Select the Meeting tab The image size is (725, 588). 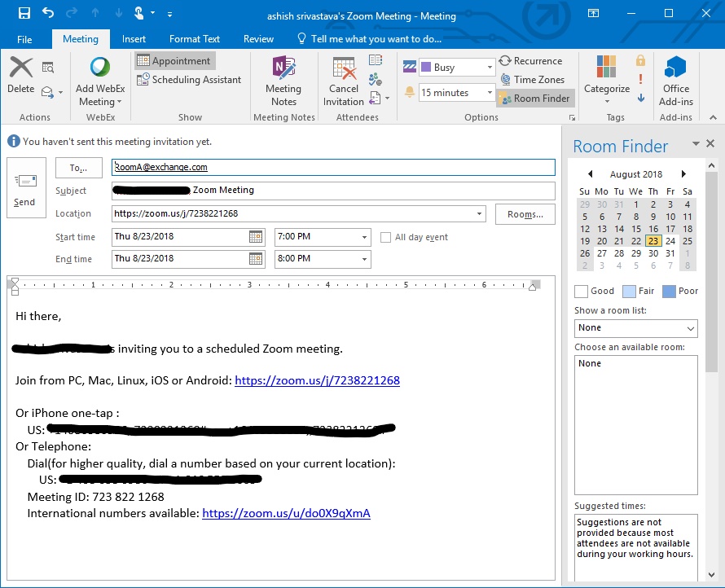point(81,39)
